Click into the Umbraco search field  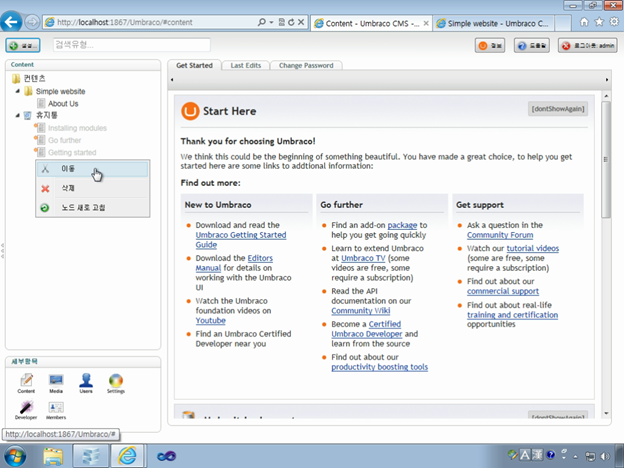[132, 45]
